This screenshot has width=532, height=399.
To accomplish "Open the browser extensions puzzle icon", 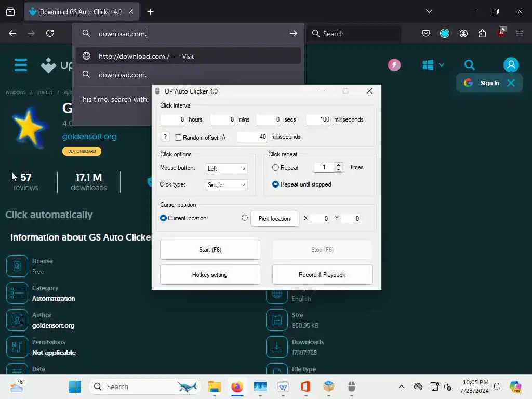I will 482,33.
